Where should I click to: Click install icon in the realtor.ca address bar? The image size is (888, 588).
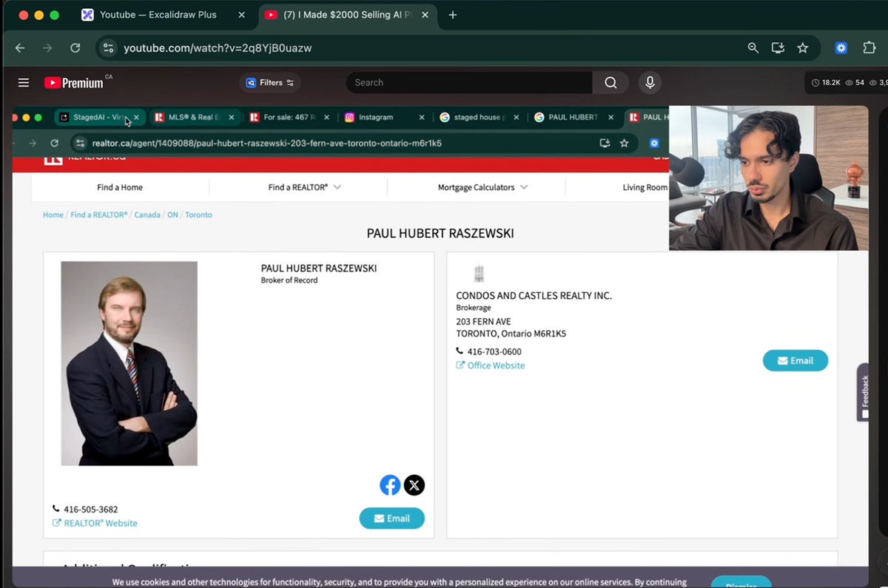click(x=605, y=143)
